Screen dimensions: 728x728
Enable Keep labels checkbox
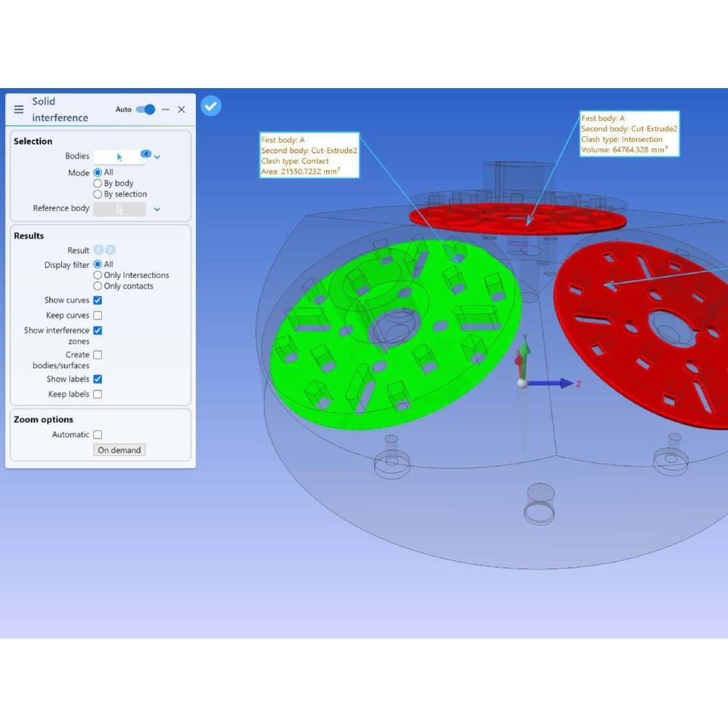click(x=98, y=395)
